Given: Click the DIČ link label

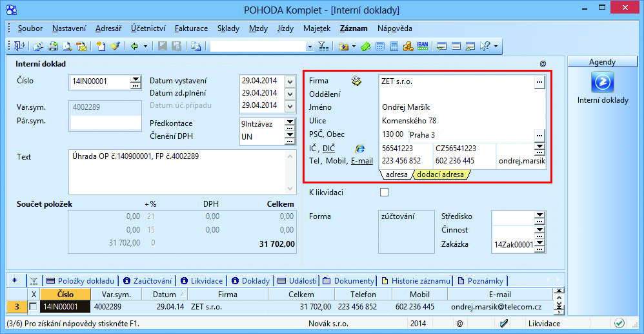Looking at the screenshot, I should (329, 148).
